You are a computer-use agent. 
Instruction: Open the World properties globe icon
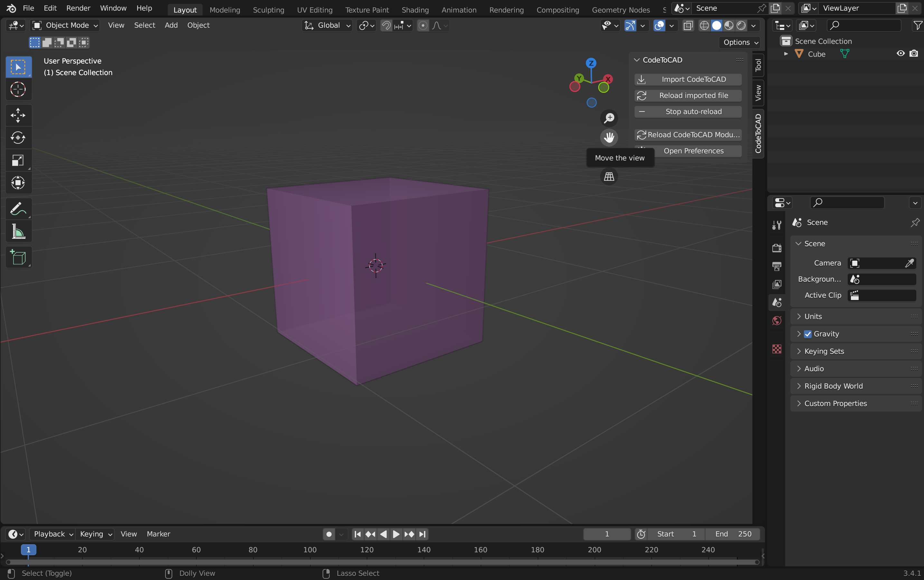pos(777,321)
